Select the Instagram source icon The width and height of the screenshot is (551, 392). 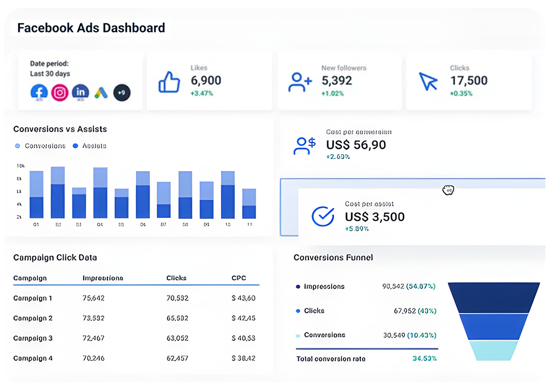coord(60,92)
